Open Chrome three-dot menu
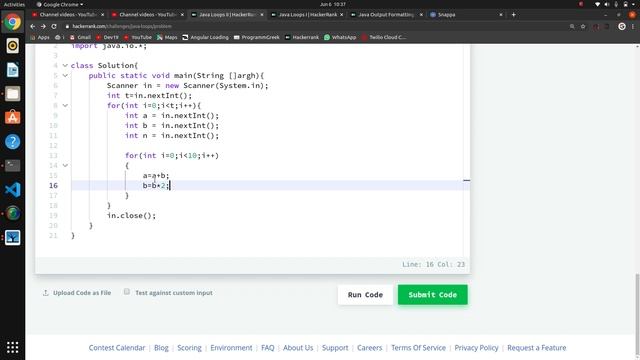 [633, 26]
